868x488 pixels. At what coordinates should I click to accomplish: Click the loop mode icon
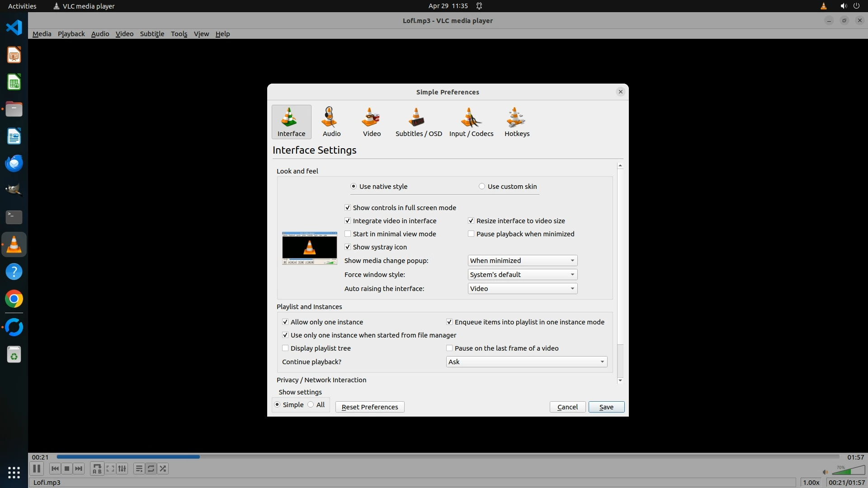(151, 469)
